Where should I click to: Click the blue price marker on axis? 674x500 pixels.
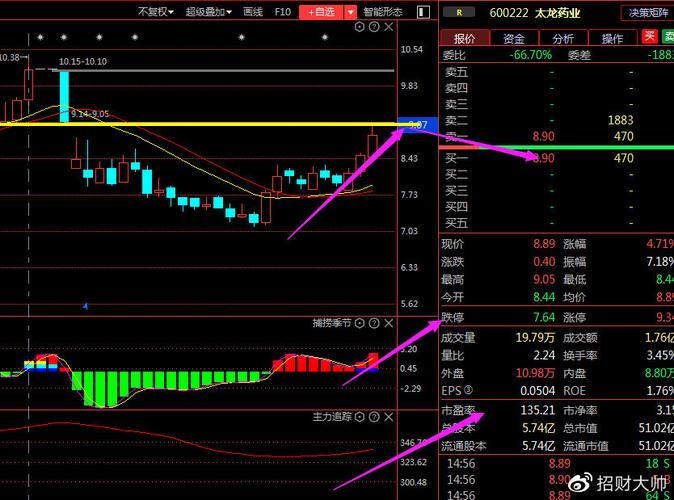[x=418, y=125]
